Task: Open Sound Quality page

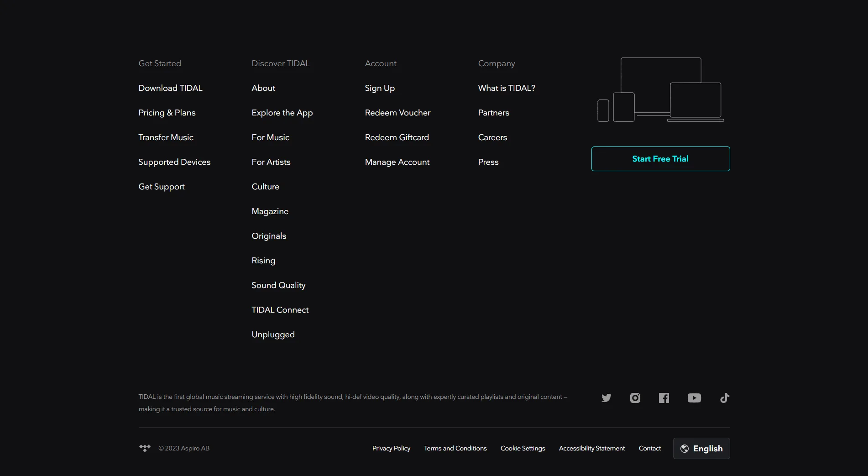Action: (x=278, y=285)
